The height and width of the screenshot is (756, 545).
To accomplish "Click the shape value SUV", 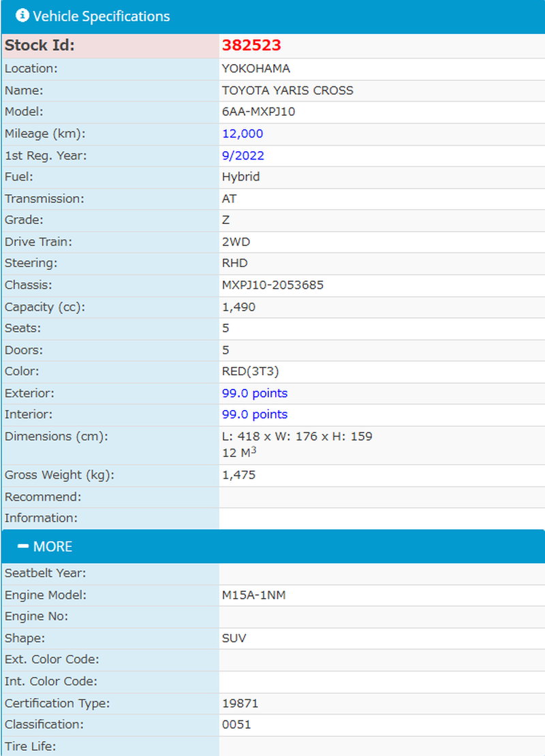I will (x=234, y=638).
